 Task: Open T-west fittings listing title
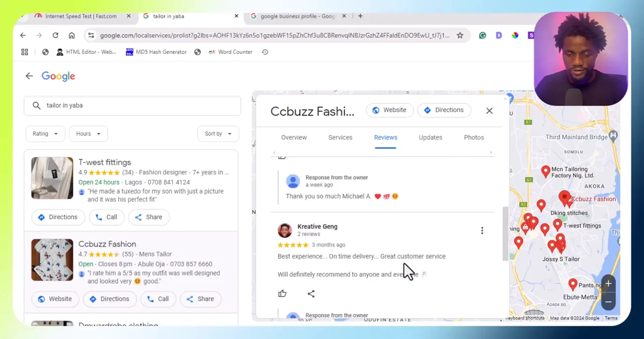click(105, 162)
